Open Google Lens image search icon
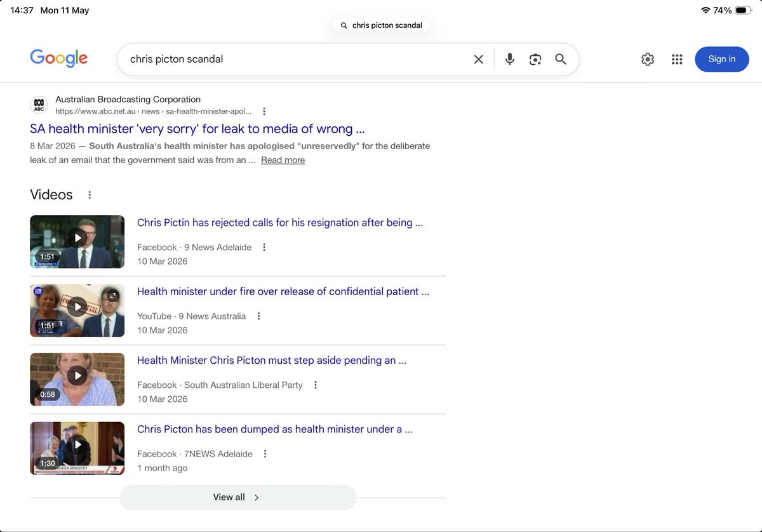The width and height of the screenshot is (762, 532). point(535,59)
